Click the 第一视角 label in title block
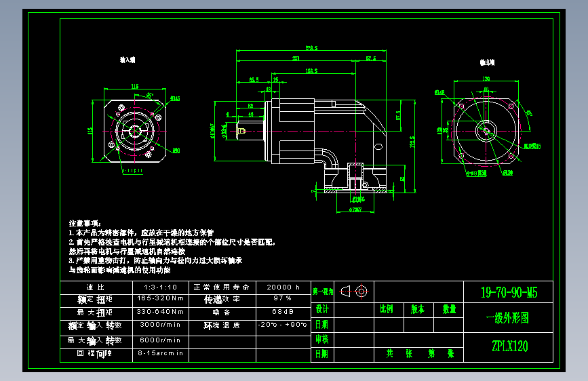The height and width of the screenshot is (381, 588). pos(323,292)
